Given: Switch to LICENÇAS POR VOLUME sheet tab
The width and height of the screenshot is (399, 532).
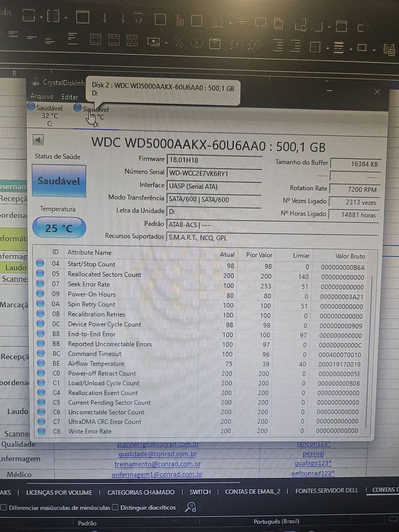Looking at the screenshot, I should tap(59, 493).
